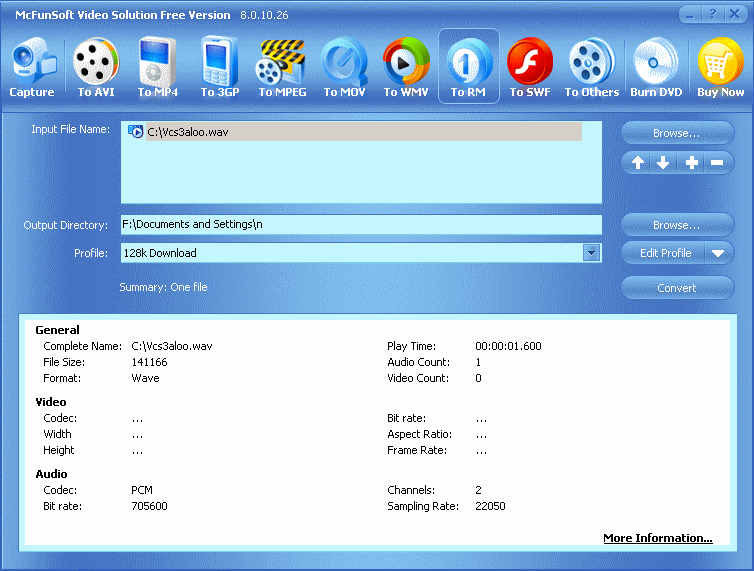754x571 pixels.
Task: Click the audio Codec value PCM
Action: pyautogui.click(x=142, y=490)
